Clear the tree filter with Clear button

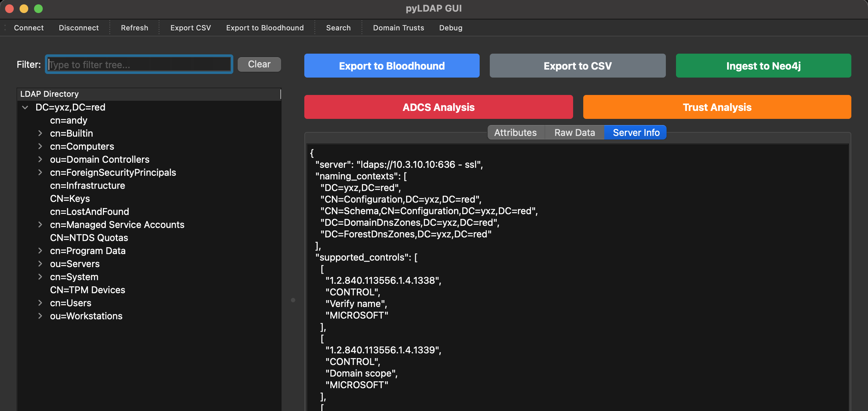point(259,65)
